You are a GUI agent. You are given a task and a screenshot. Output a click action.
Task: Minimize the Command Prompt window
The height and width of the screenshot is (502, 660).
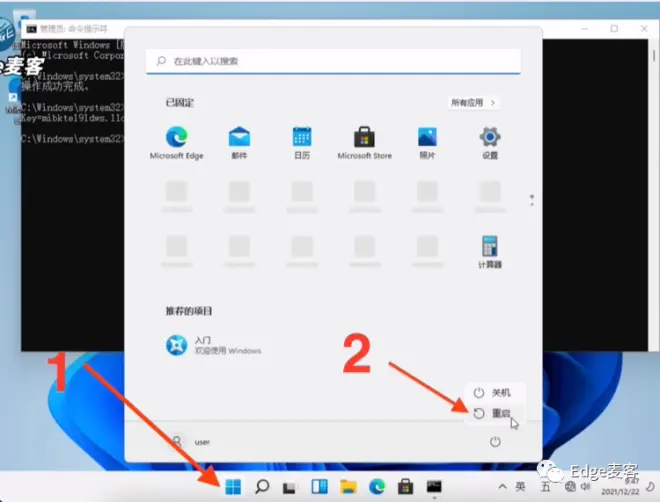click(585, 29)
